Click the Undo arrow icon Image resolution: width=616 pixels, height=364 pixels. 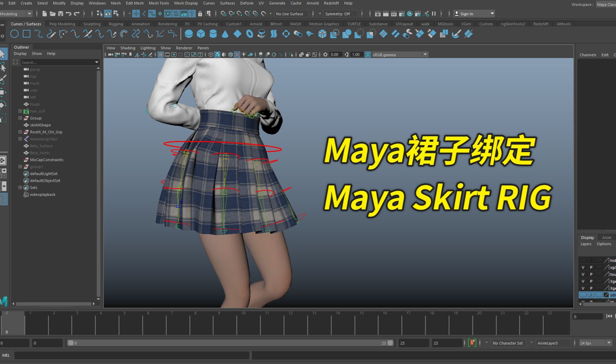click(68, 14)
